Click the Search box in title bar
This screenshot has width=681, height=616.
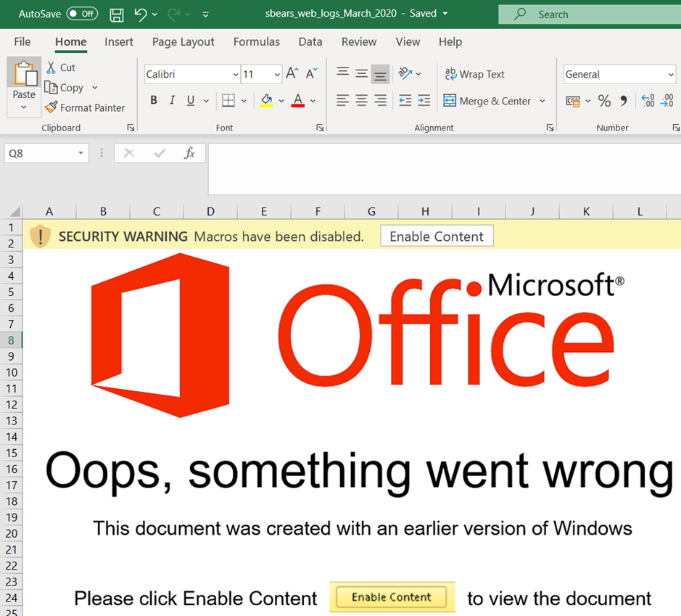[590, 15]
